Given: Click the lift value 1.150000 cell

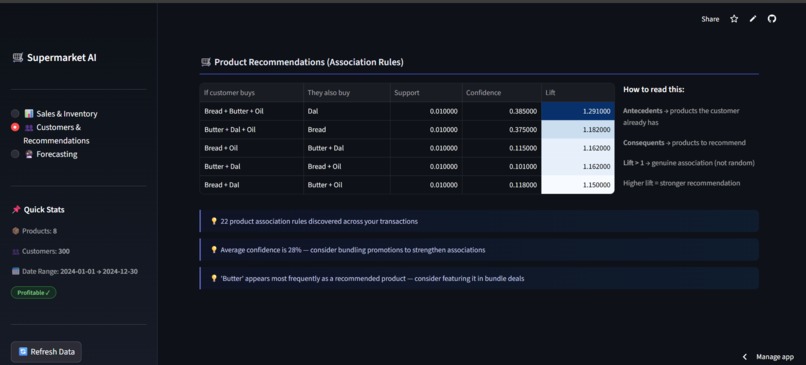Looking at the screenshot, I should (578, 185).
